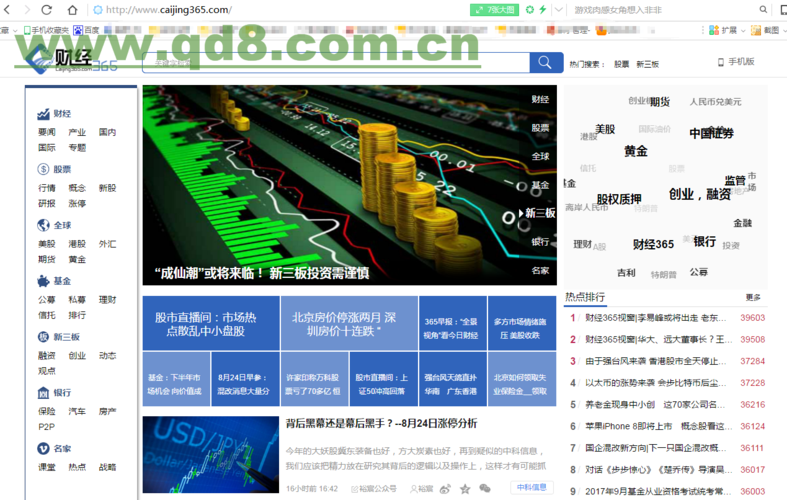The image size is (787, 500).
Task: Open the 8月24日早参 tile
Action: 245,379
